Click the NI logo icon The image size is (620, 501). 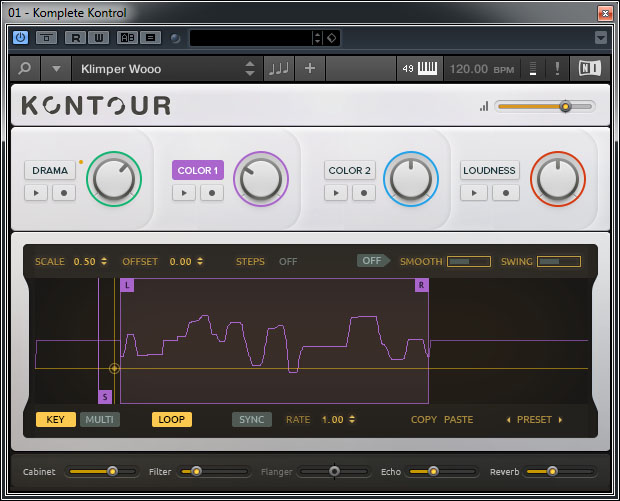pyautogui.click(x=591, y=69)
